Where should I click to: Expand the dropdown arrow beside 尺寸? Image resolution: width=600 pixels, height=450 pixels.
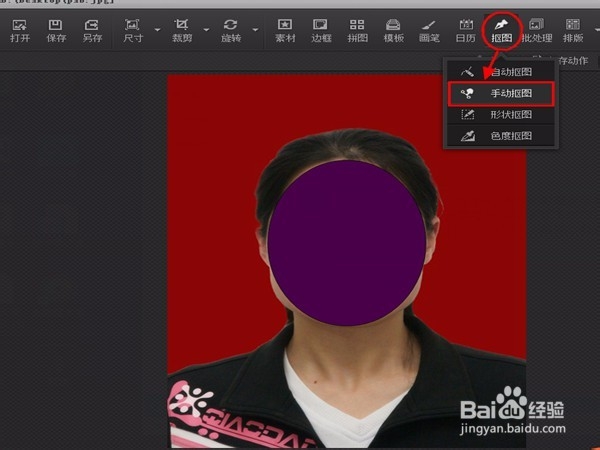157,29
